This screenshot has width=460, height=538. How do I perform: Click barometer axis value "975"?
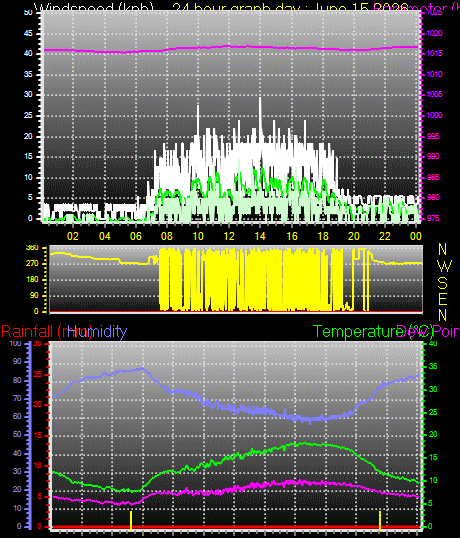[x=433, y=219]
